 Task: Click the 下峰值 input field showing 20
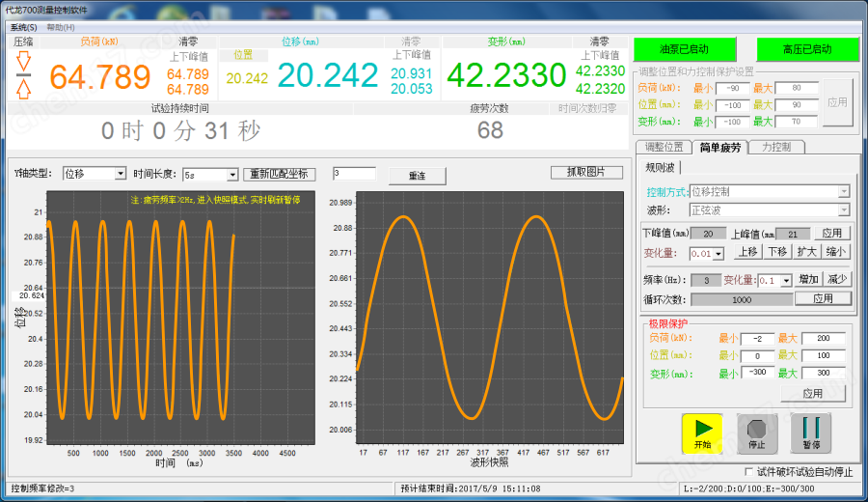(x=708, y=234)
